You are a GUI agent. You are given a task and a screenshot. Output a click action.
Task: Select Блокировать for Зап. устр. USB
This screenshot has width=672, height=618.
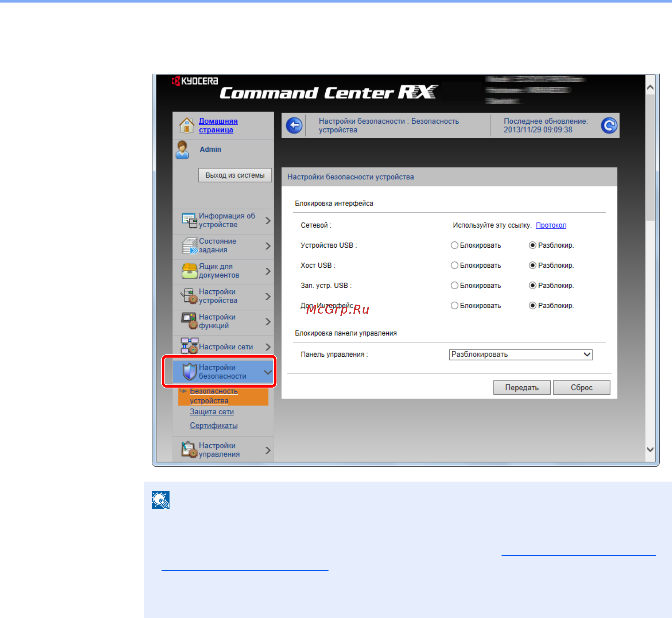click(454, 286)
